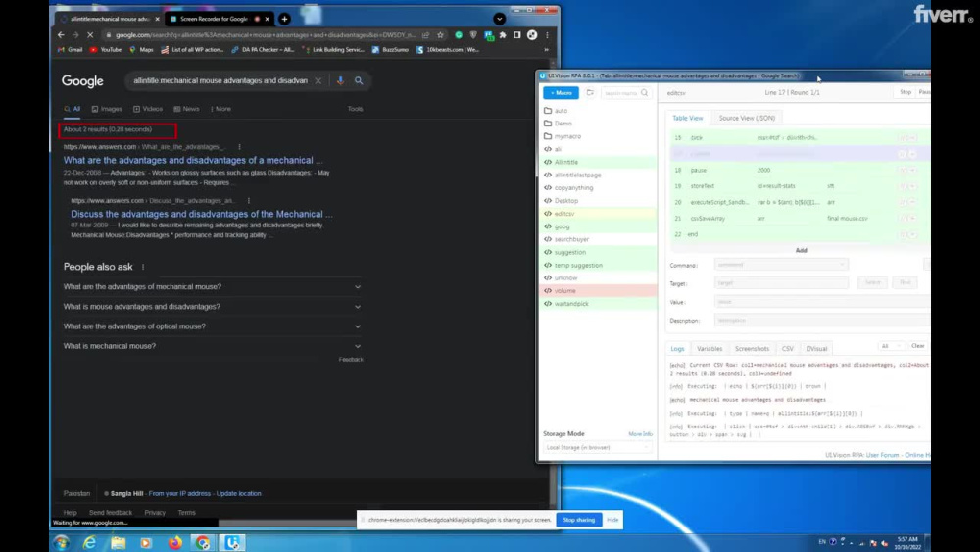Click the Description input field
This screenshot has width=980, height=552.
coord(822,320)
